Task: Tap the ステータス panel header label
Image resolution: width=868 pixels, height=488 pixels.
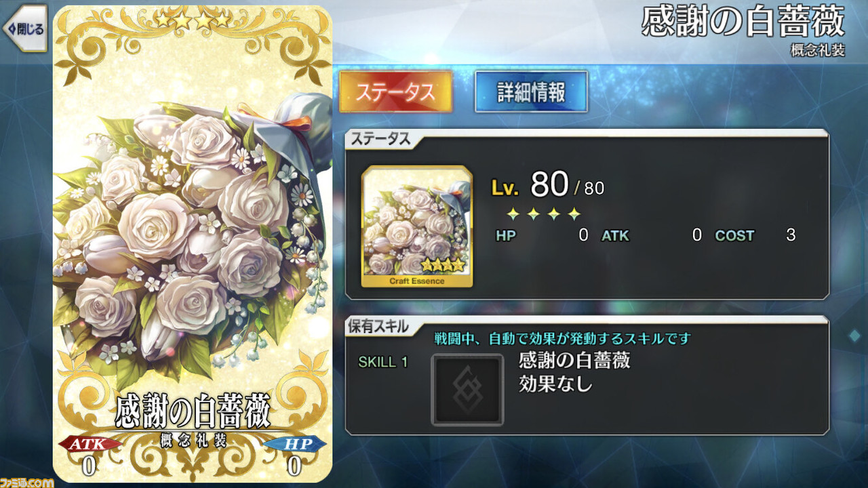Action: (x=380, y=139)
